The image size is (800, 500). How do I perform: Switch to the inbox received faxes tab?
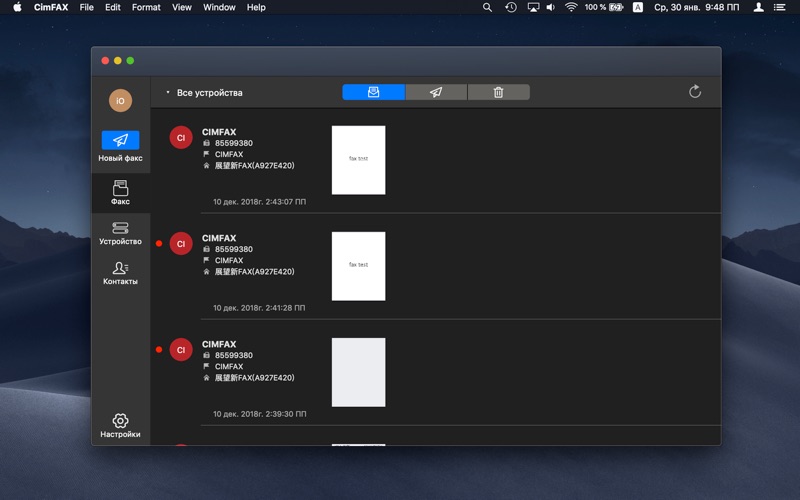click(x=373, y=92)
